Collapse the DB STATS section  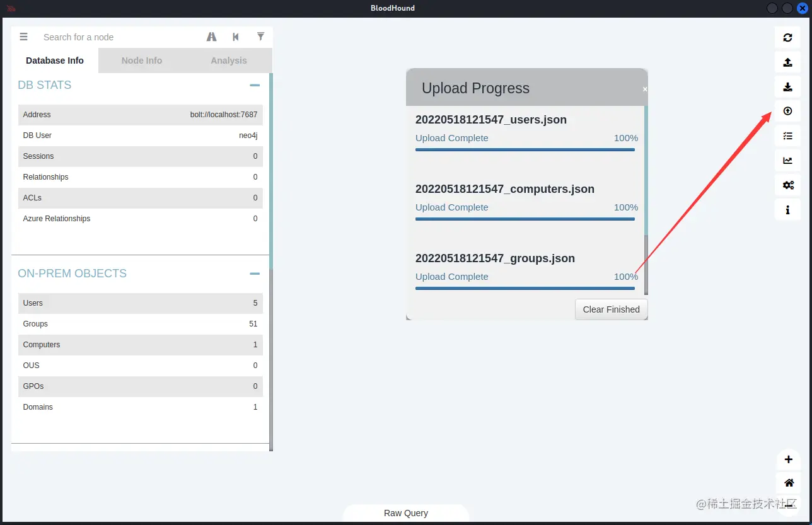[255, 85]
